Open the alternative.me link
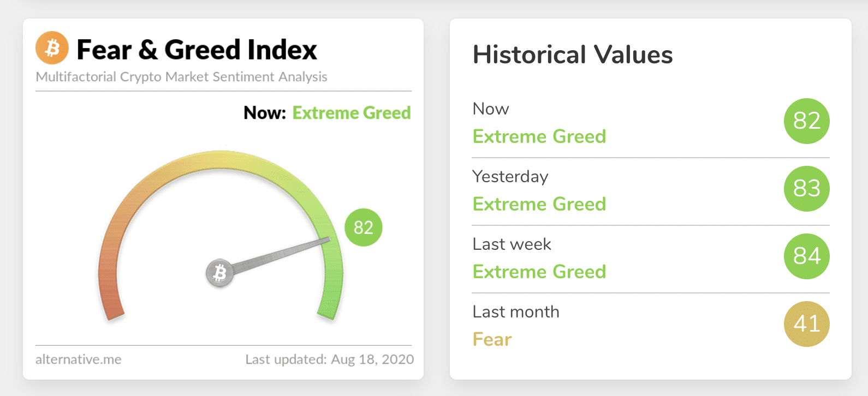The height and width of the screenshot is (396, 868). click(79, 359)
